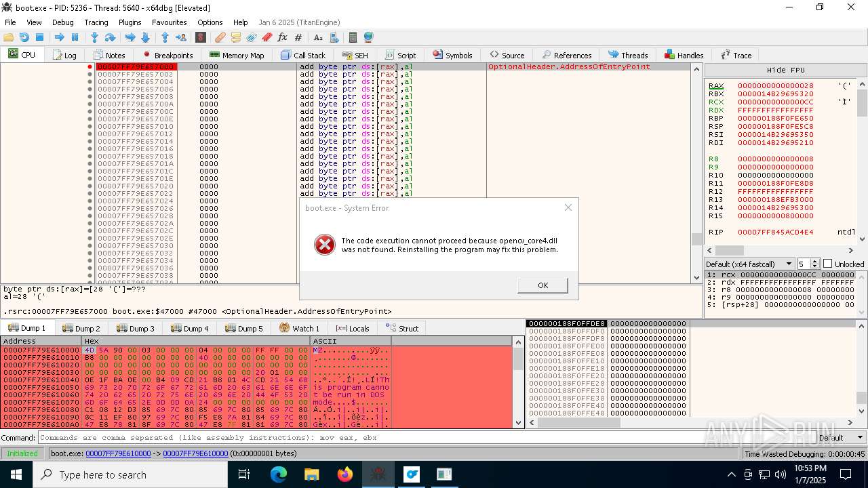Open the Debug menu
This screenshot has width=868, height=488.
[x=63, y=22]
